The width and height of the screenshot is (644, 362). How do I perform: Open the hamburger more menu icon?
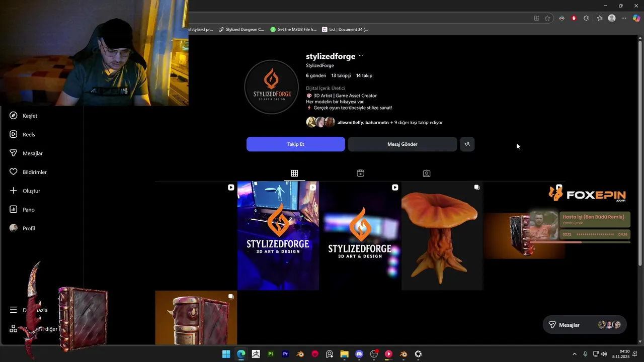click(x=14, y=310)
